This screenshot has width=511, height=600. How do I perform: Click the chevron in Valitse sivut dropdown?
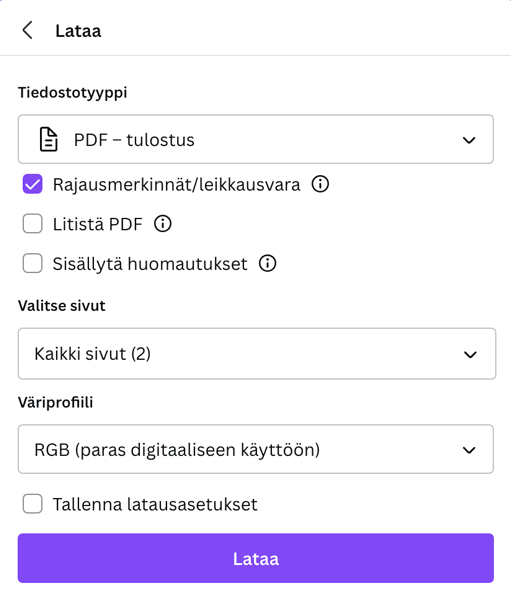point(470,355)
